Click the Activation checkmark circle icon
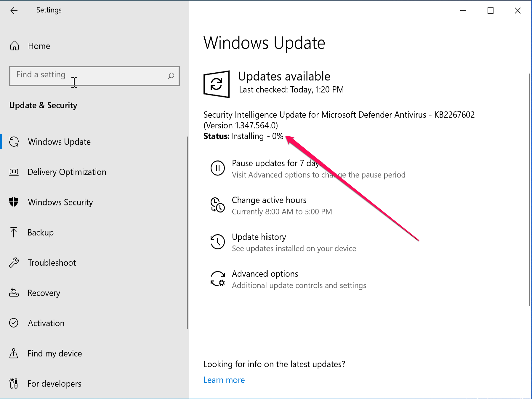This screenshot has height=399, width=532. tap(14, 323)
